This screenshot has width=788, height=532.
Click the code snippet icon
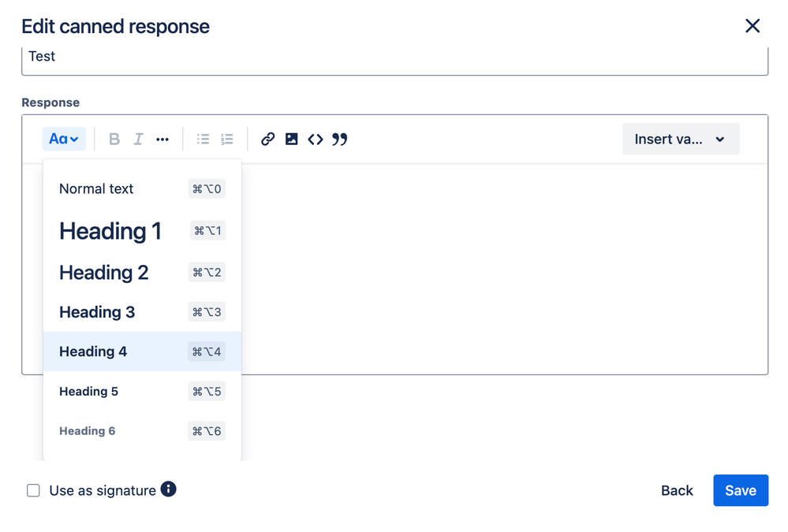coord(316,140)
